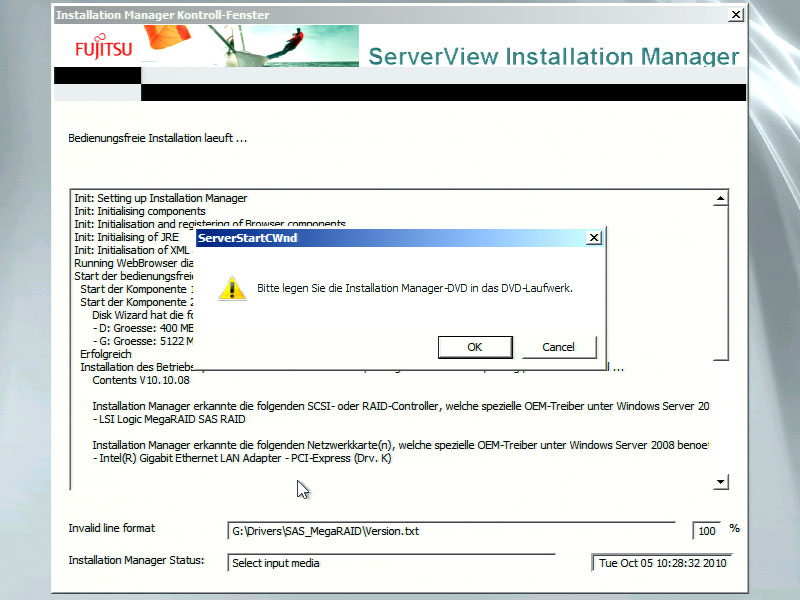Click OK in the ServerStartCWnd dialog

tap(475, 347)
